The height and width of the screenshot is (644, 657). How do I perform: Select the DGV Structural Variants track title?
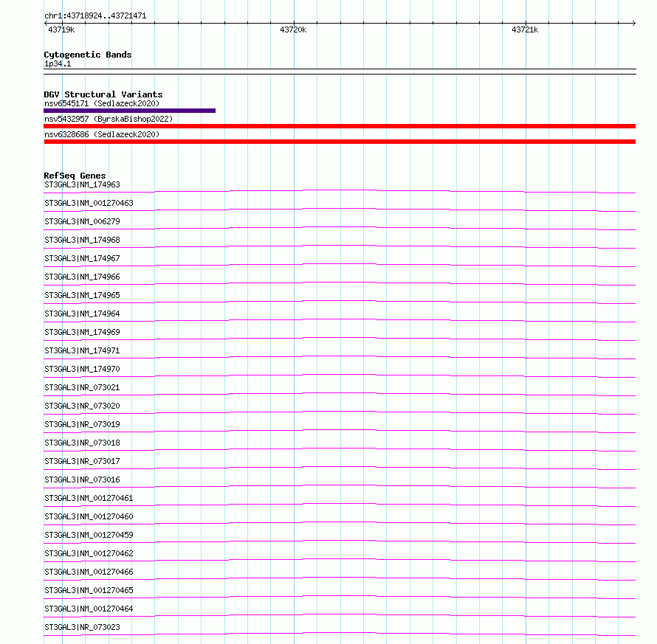coord(103,94)
